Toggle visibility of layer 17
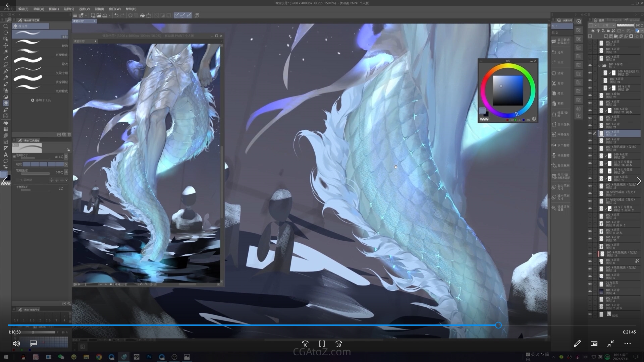 (x=590, y=141)
